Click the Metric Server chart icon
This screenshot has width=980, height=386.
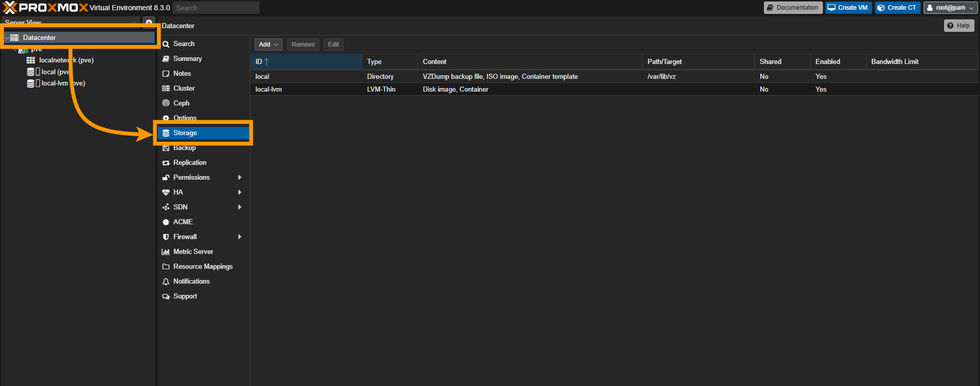pos(166,252)
